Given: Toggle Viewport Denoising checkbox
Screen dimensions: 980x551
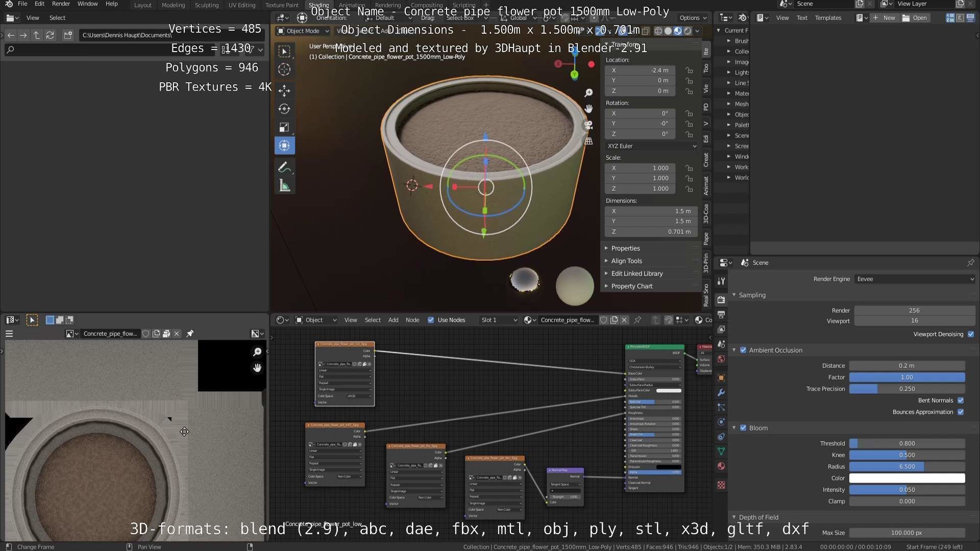Looking at the screenshot, I should click(970, 334).
